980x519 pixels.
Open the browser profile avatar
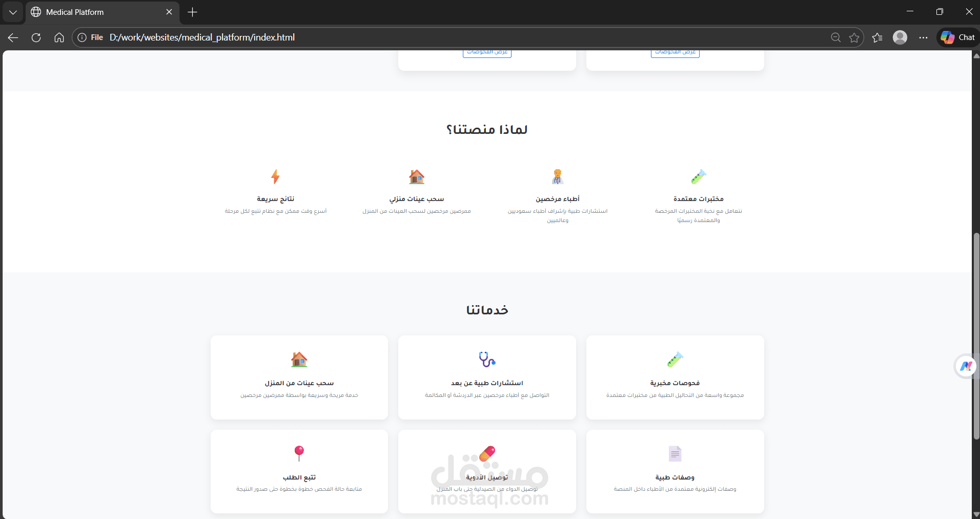point(900,37)
